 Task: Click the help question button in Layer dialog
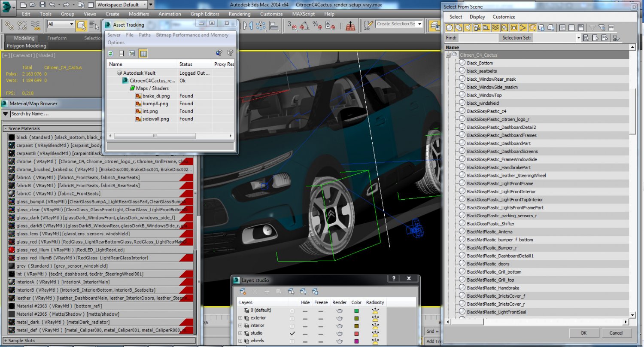tap(394, 279)
